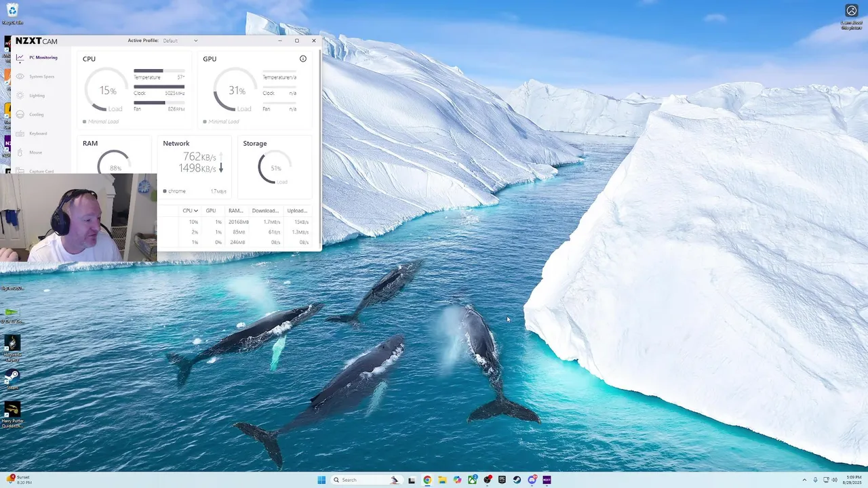The width and height of the screenshot is (868, 488).
Task: Select the Lighting sidebar section
Action: point(37,96)
